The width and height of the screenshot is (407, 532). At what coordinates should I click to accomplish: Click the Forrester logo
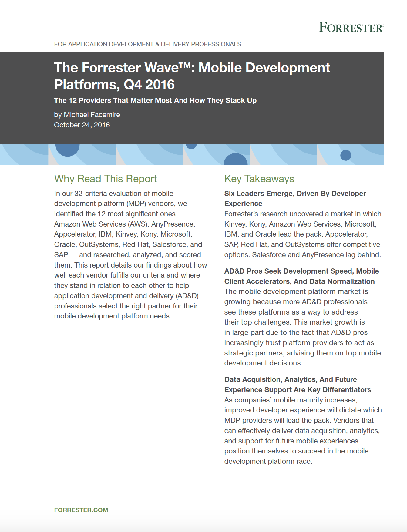coord(351,27)
